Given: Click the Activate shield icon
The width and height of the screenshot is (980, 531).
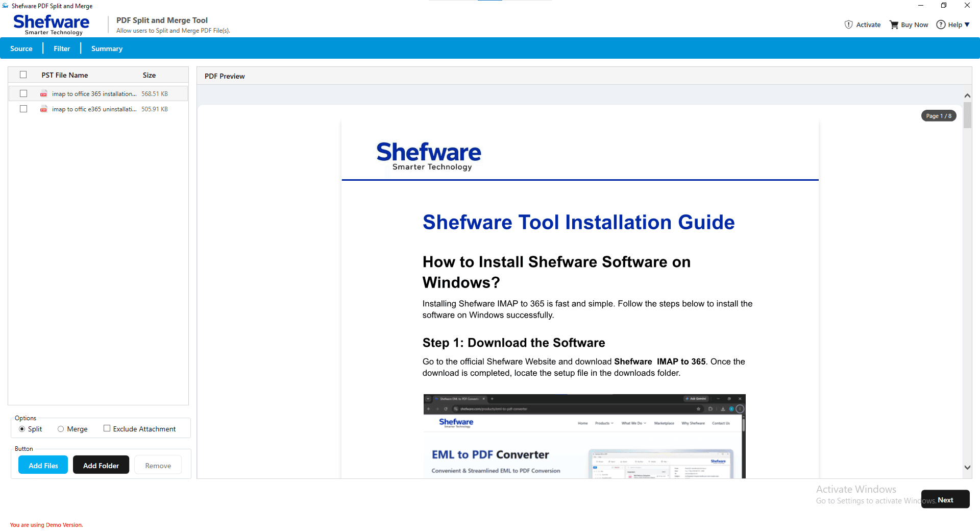Looking at the screenshot, I should coord(848,25).
